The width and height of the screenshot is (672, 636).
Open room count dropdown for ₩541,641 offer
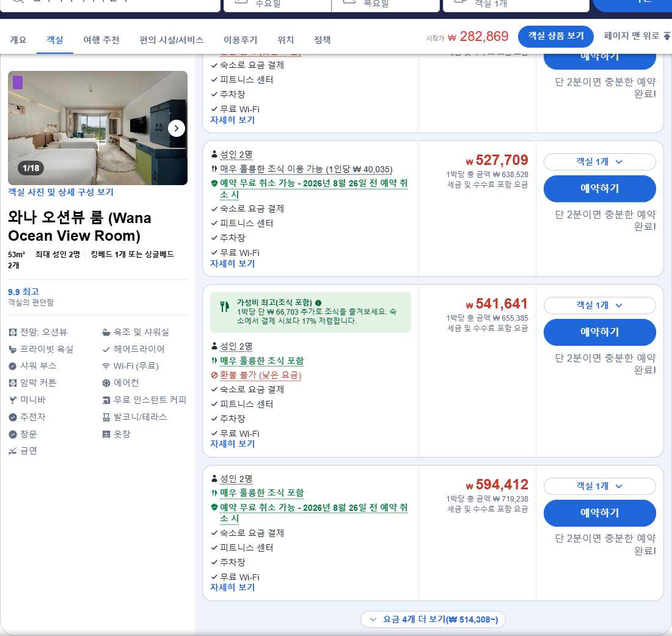(599, 305)
